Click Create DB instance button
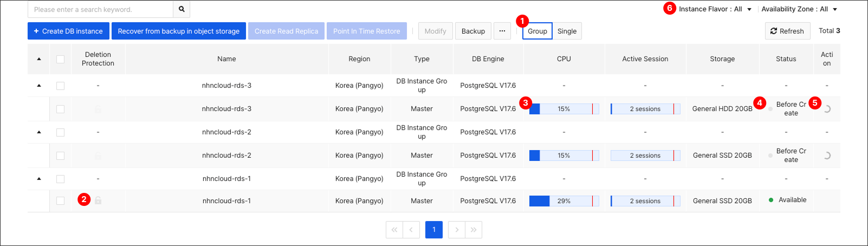The image size is (868, 246). pyautogui.click(x=68, y=31)
